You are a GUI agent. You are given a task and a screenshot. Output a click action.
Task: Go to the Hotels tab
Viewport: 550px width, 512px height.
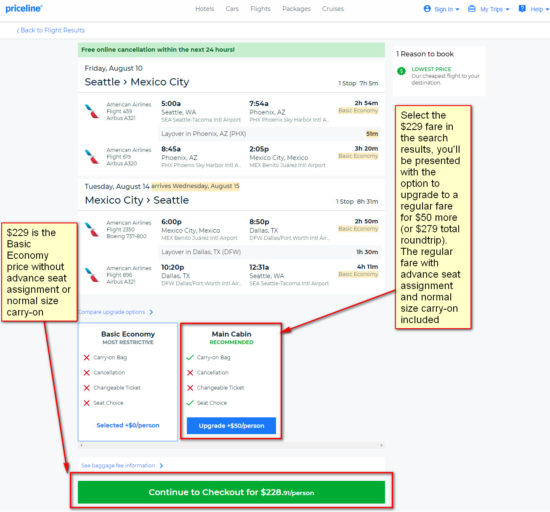[x=204, y=9]
